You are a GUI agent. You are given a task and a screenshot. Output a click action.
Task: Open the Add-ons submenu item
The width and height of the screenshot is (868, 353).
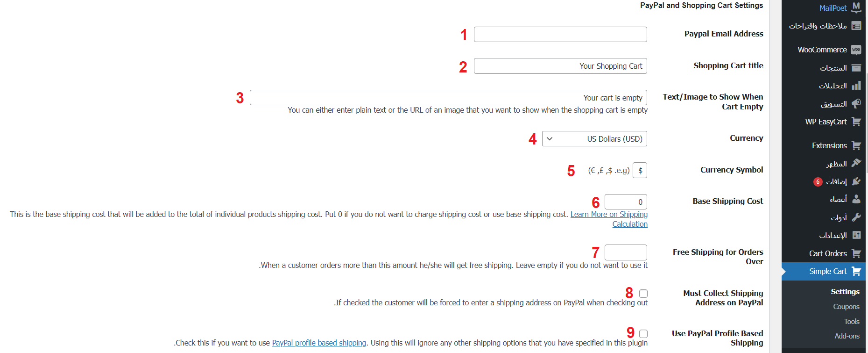(847, 336)
